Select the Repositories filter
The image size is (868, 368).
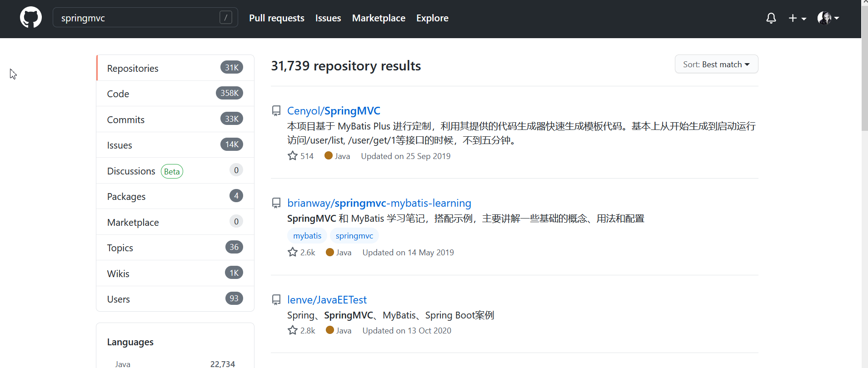175,68
